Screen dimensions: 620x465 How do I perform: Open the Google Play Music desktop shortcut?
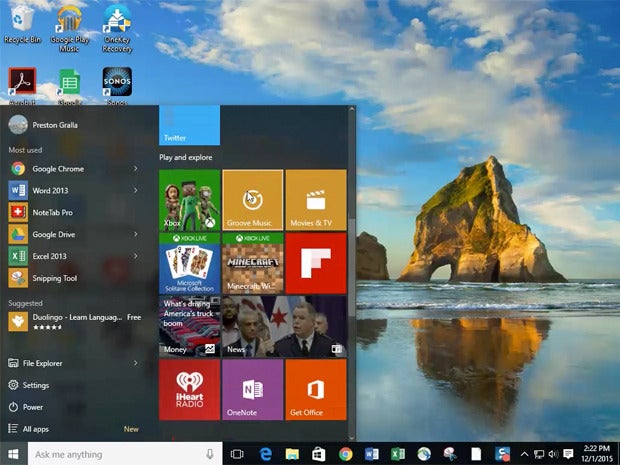tap(70, 28)
